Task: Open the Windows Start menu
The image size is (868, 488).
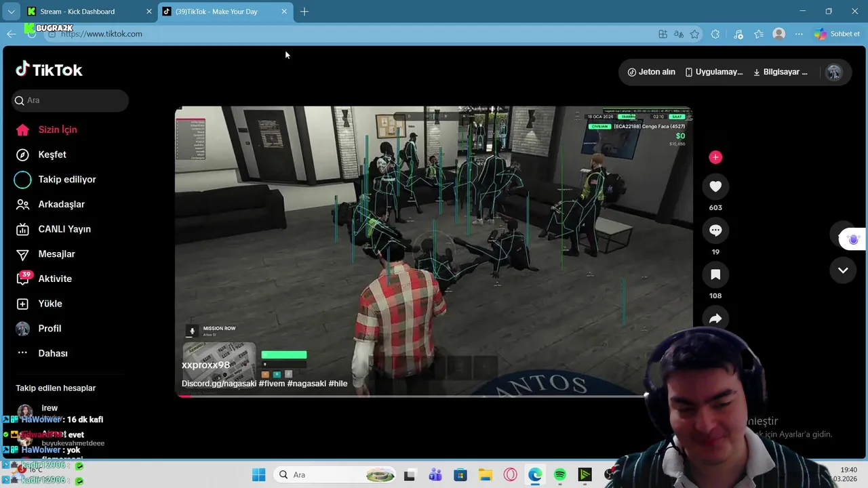Action: tap(259, 474)
